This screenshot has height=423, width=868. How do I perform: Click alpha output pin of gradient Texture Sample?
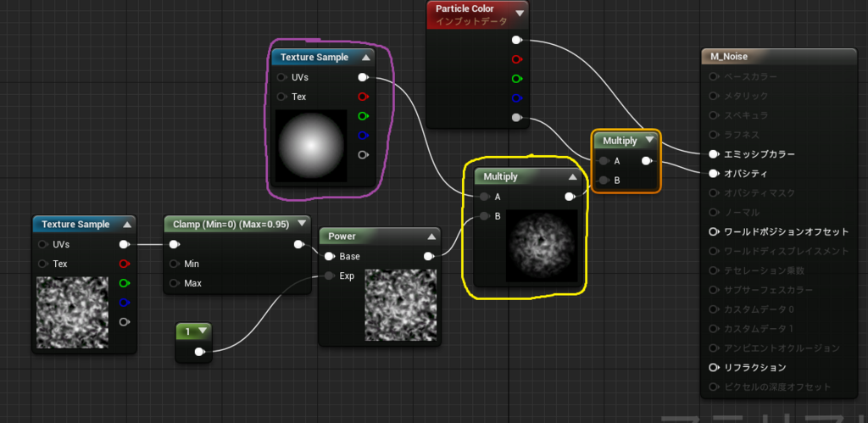363,154
